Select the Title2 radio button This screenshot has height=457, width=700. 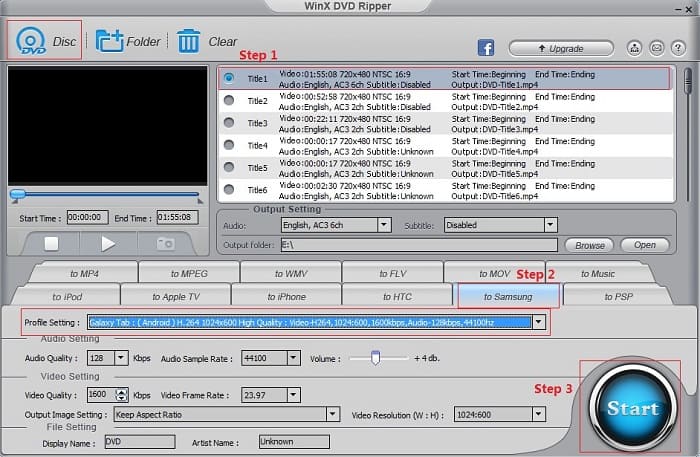(229, 100)
